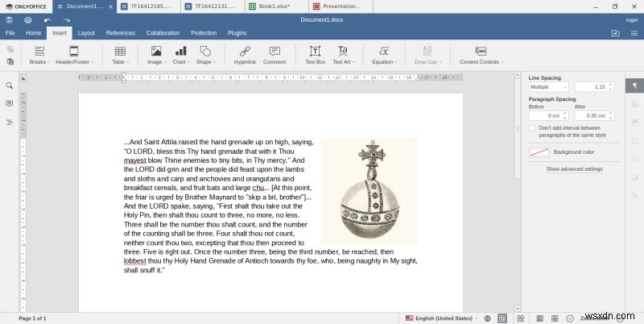Click the tab stop selector at ruler corner
Image resolution: width=644 pixels, height=324 pixels.
click(23, 77)
